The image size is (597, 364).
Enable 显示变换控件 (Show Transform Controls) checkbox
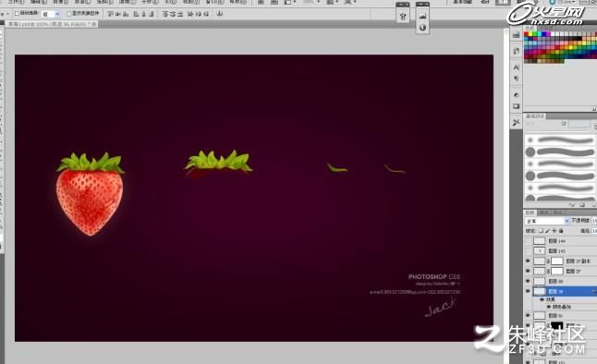pyautogui.click(x=69, y=14)
